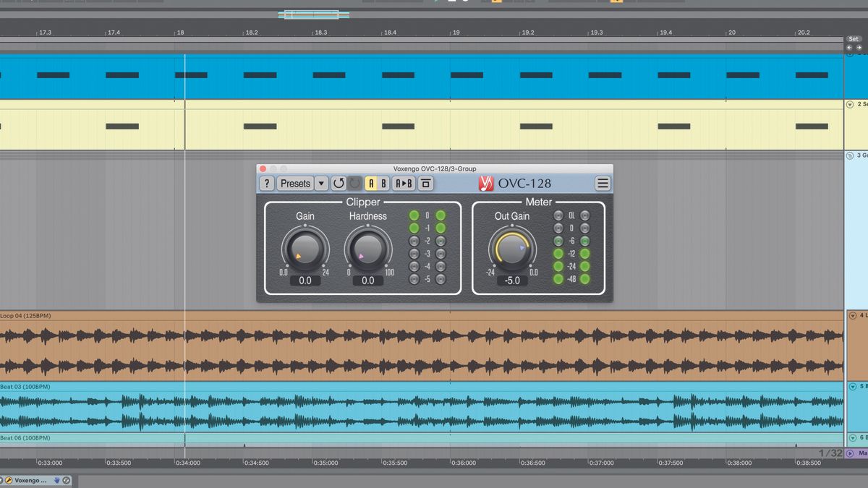Open the Presets menu in OVC-128
The image size is (868, 488).
[294, 184]
